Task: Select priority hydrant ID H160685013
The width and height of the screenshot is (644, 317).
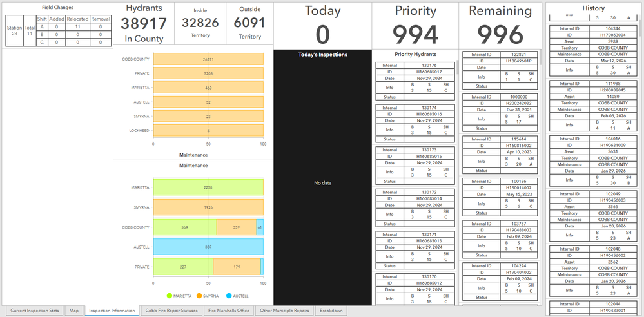Action: click(429, 241)
